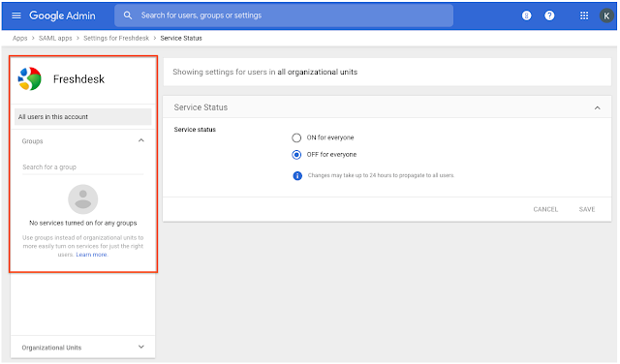Click the Search for a group field
620x364 pixels.
tap(83, 167)
